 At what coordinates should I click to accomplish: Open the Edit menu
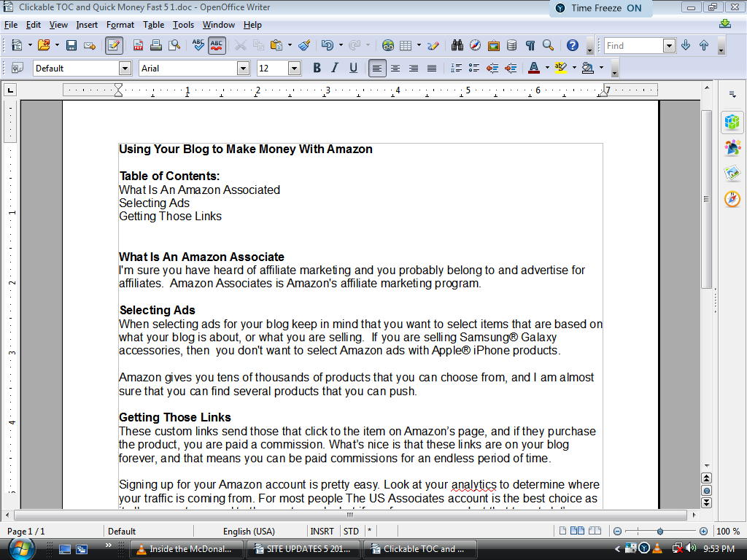[x=34, y=25]
